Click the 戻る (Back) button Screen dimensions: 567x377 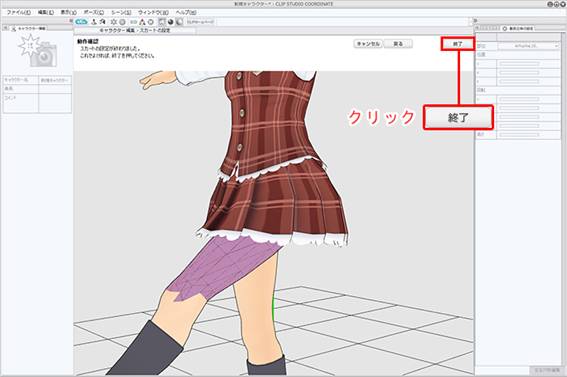398,44
